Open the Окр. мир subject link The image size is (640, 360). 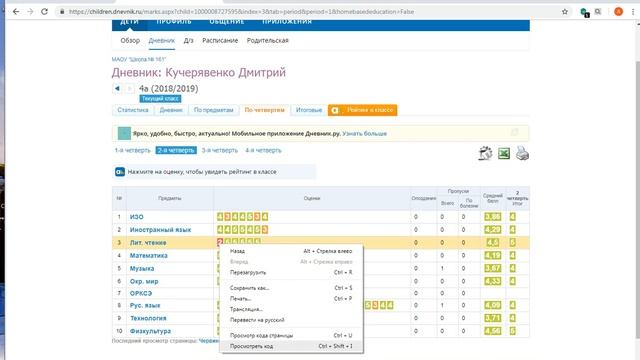coord(144,281)
